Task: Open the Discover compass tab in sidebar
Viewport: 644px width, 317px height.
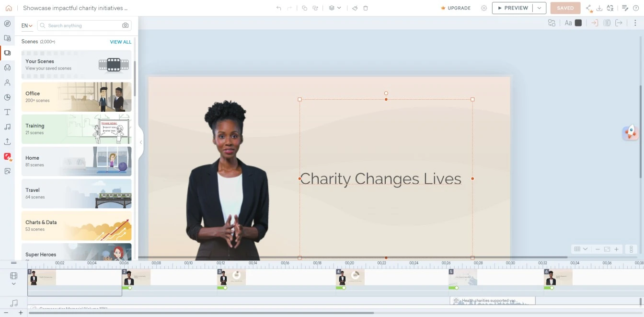Action: (7, 23)
